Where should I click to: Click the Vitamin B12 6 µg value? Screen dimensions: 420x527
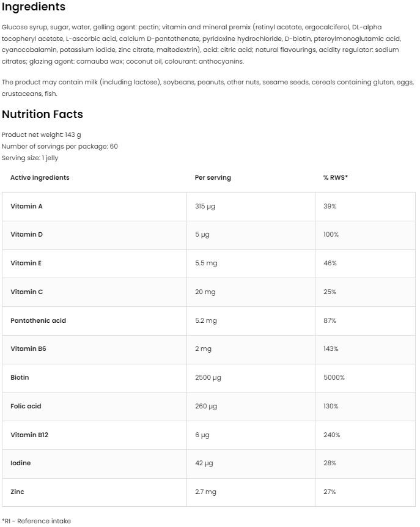202,435
